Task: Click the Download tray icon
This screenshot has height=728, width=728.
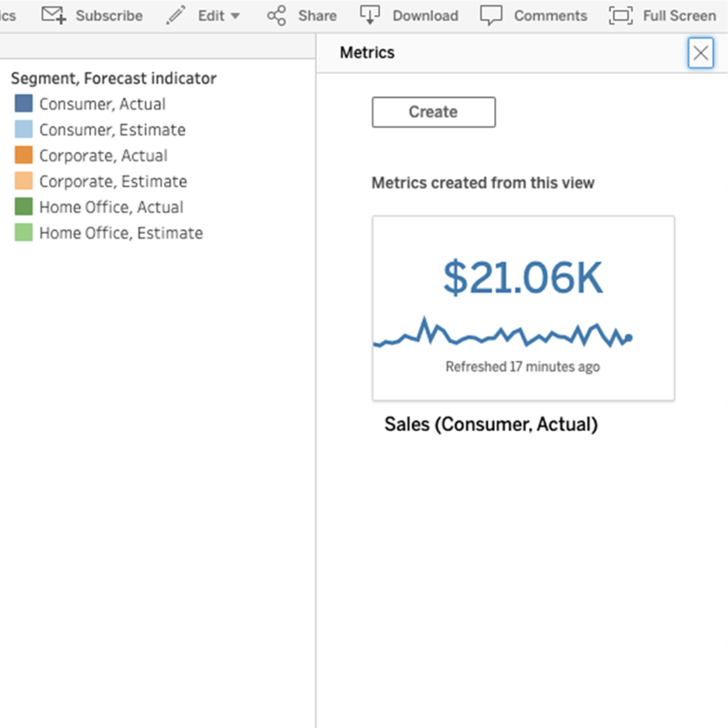Action: click(370, 14)
